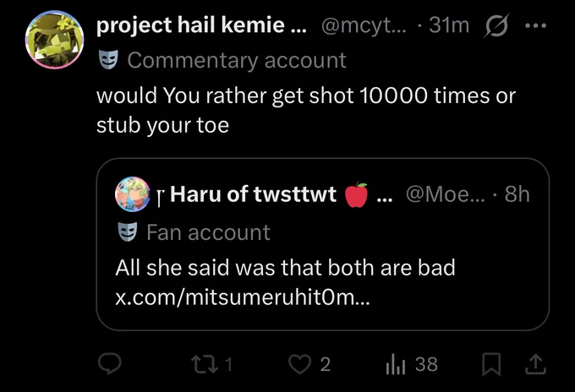This screenshot has width=575, height=392.
Task: Share the post via upload arrow icon
Action: point(536,364)
